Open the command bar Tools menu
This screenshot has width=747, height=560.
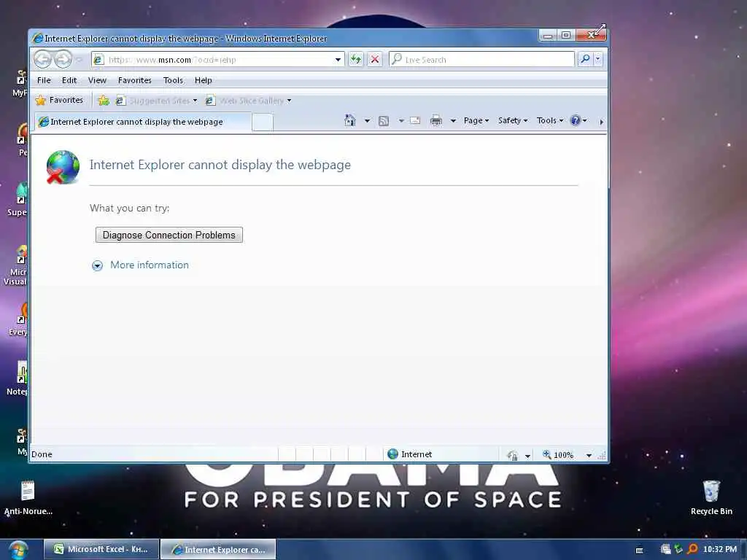tap(550, 120)
